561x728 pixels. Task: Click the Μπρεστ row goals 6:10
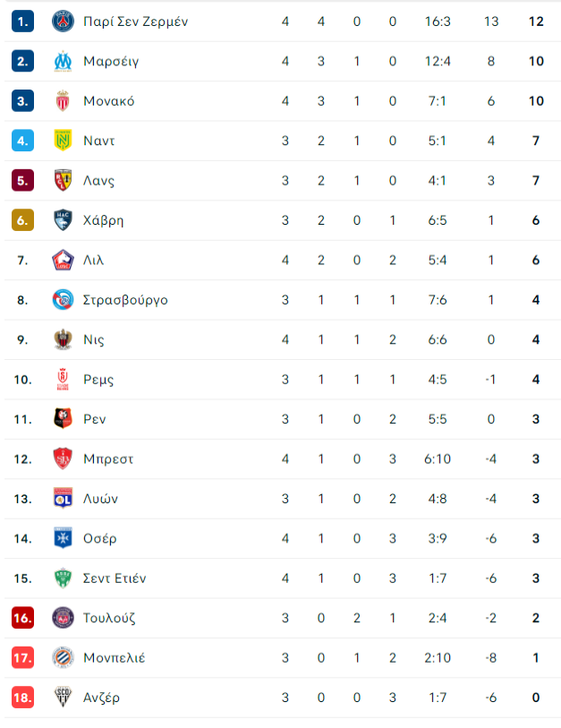(438, 459)
